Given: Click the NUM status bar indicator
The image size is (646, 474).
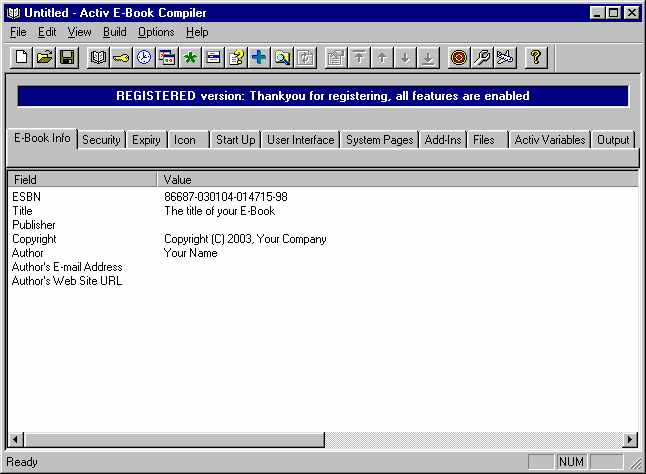Looking at the screenshot, I should point(571,462).
